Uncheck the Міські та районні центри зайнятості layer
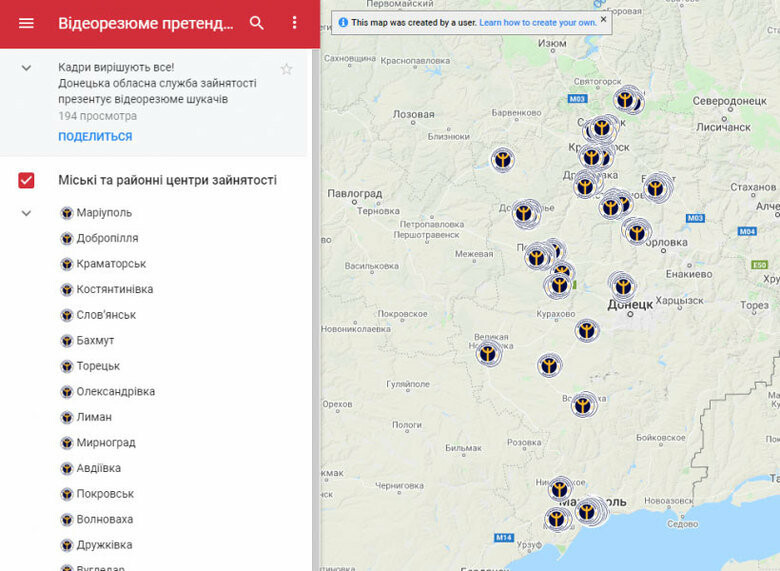Viewport: 780px width, 571px height. 27,180
